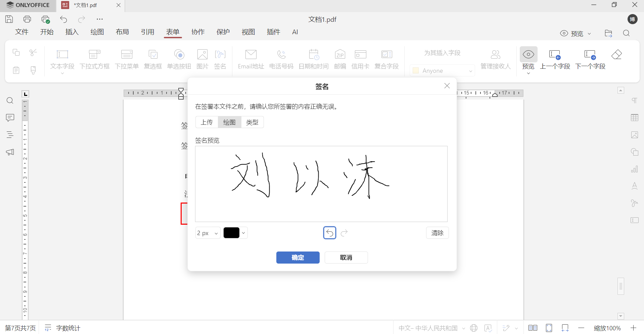This screenshot has width=644, height=334.
Task: Enable spell checking in the status bar
Action: click(x=489, y=328)
